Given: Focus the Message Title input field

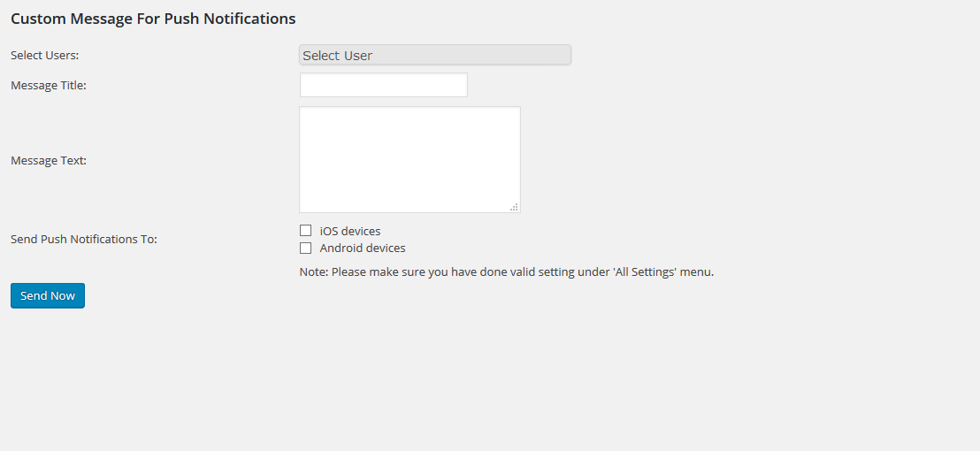Looking at the screenshot, I should (x=384, y=85).
